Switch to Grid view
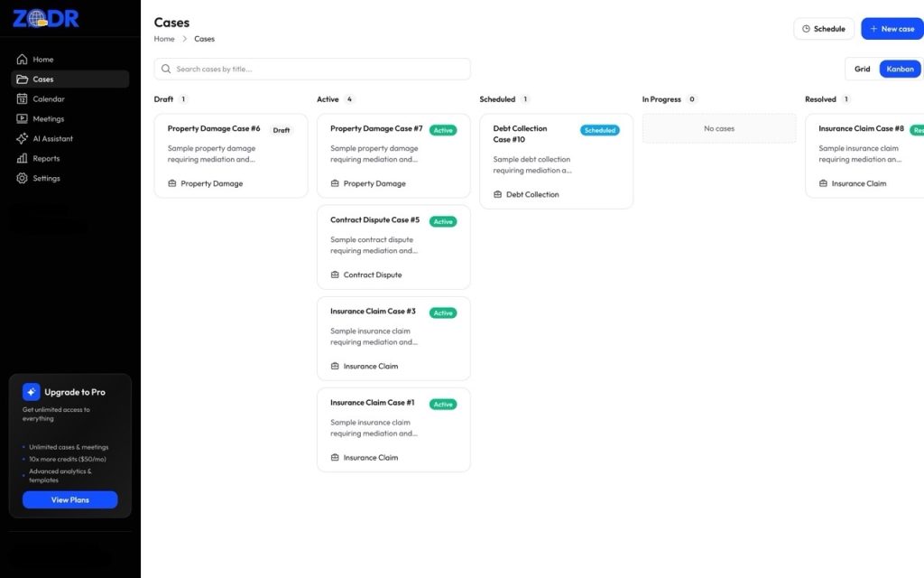Screen dimensions: 924x578 pos(863,69)
